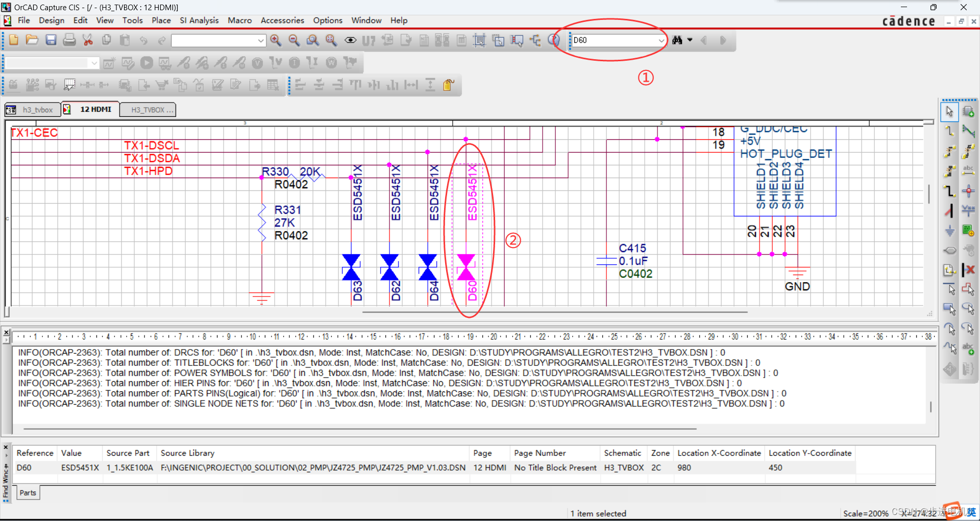Click the schematic horizontal scrollbar
The image size is (980, 521).
(x=555, y=312)
